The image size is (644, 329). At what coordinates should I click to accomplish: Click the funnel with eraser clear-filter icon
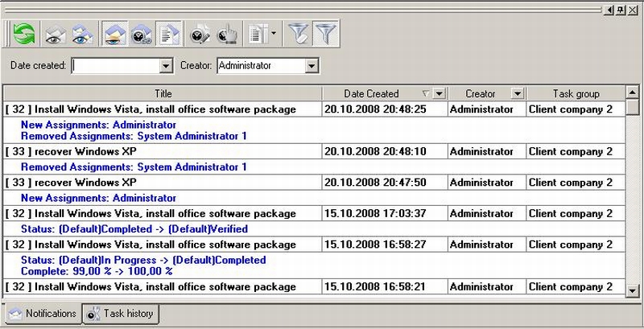coord(299,34)
